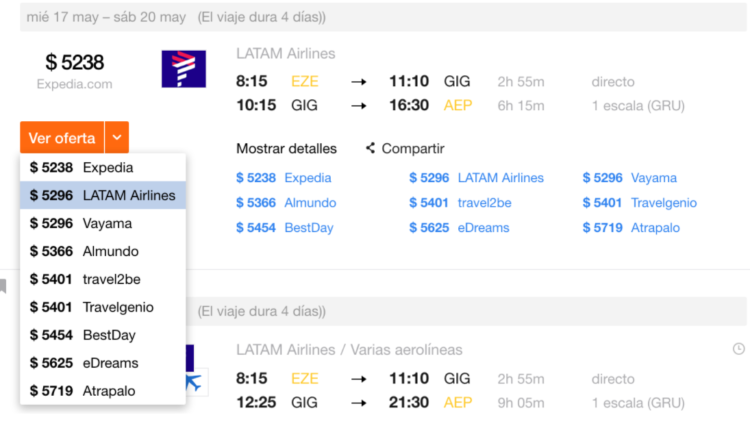Open the blue $ 5625 eDreams link
The width and height of the screenshot is (750, 430).
pyautogui.click(x=459, y=228)
